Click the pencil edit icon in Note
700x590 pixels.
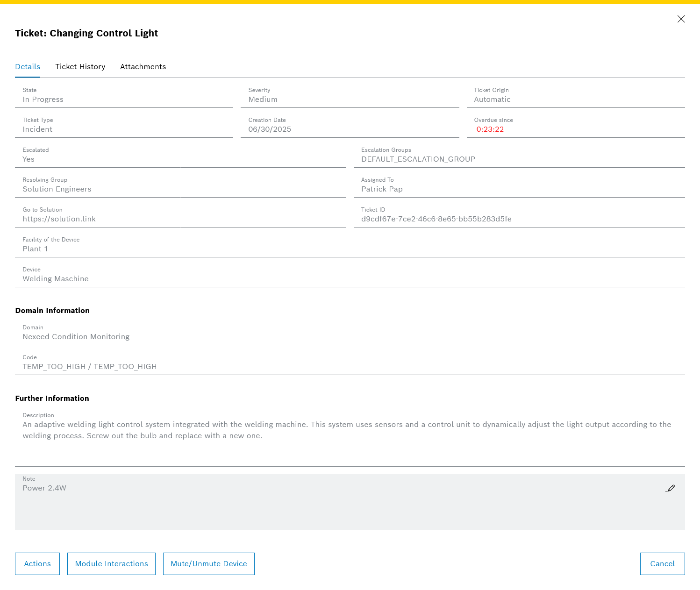[x=670, y=488]
